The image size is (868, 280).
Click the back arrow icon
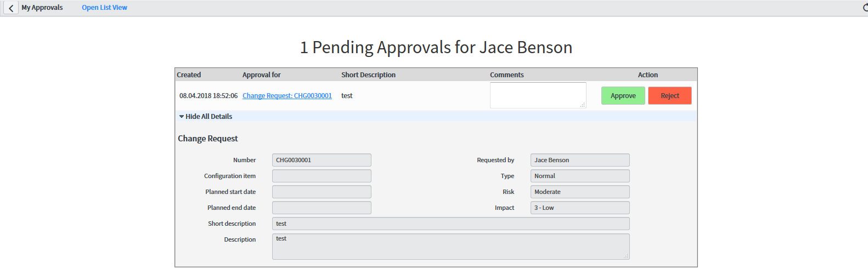pos(11,8)
